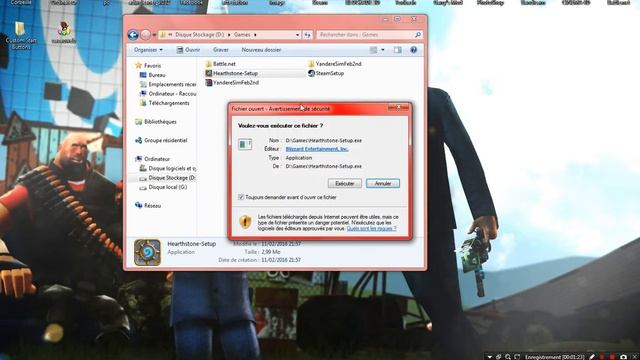The image size is (640, 360).
Task: Click the magnifier icon in search box
Action: (x=418, y=35)
